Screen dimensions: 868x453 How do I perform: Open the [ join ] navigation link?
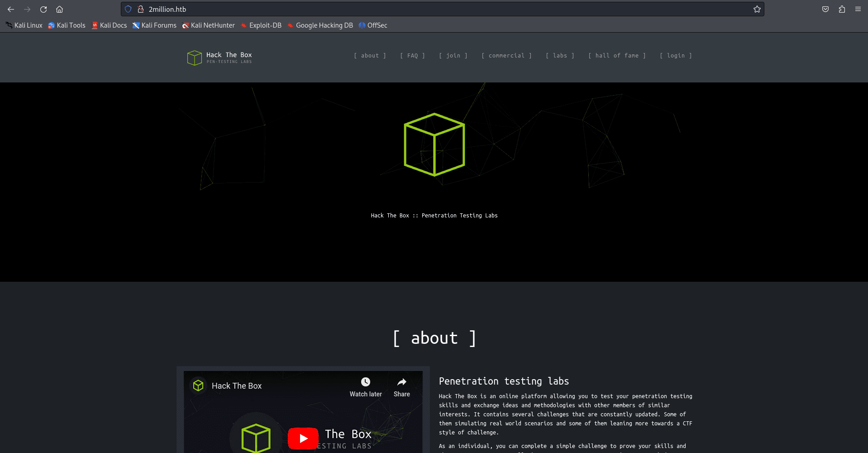453,56
